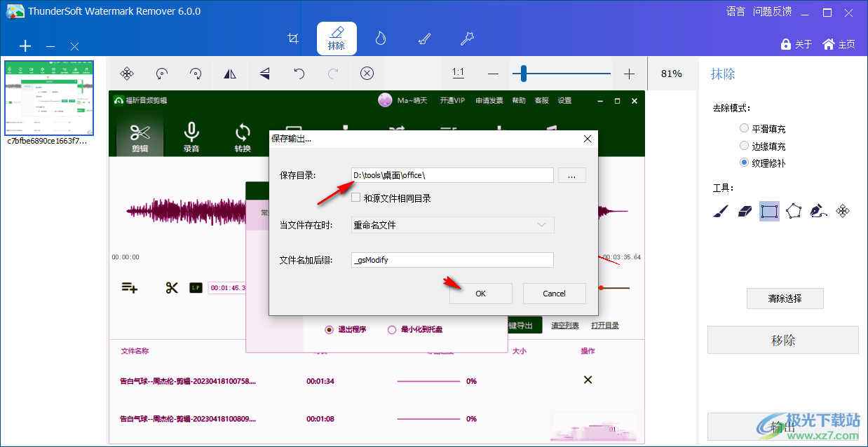Select the polygon selection tool

click(x=794, y=210)
